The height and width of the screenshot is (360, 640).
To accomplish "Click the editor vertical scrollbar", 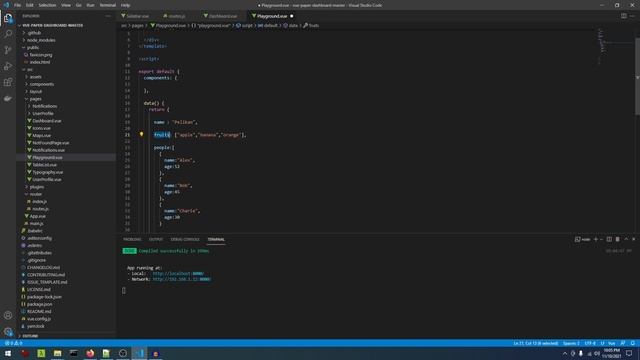I will [637, 76].
